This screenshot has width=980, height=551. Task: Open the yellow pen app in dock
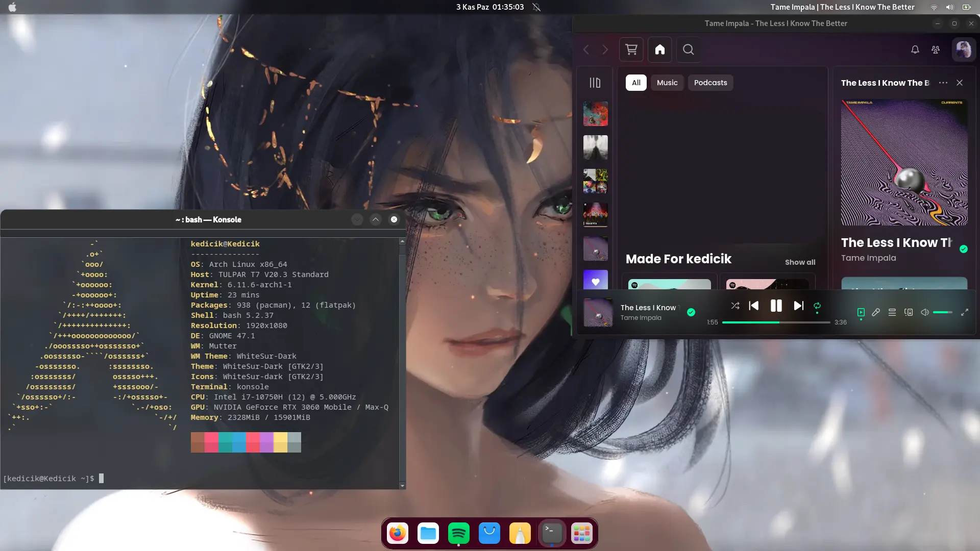pyautogui.click(x=520, y=534)
